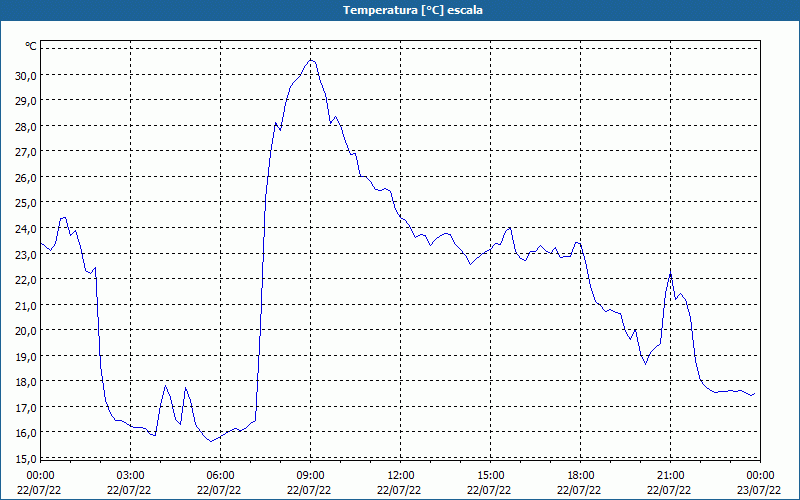
Task: Click the 15,0 y-axis label
Action: [x=26, y=458]
